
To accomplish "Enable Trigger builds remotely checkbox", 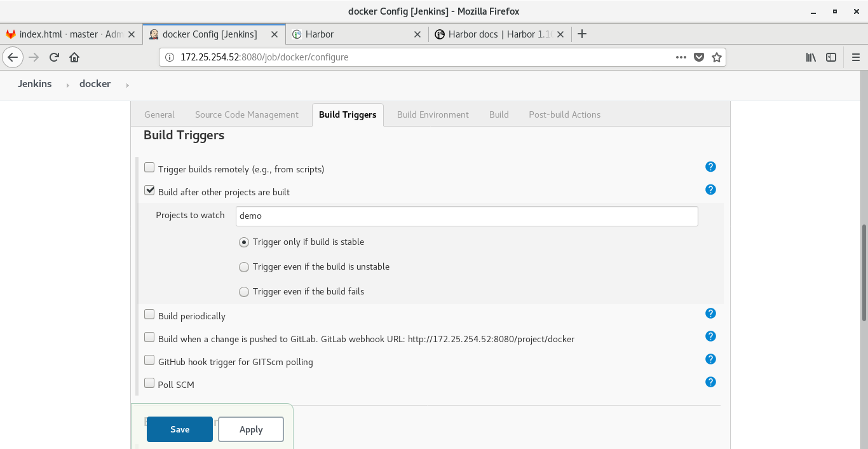I will [149, 167].
